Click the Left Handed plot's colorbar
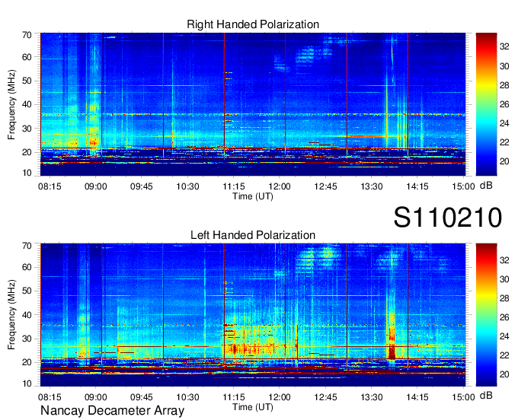Image resolution: width=518 pixels, height=420 pixels. pyautogui.click(x=486, y=315)
